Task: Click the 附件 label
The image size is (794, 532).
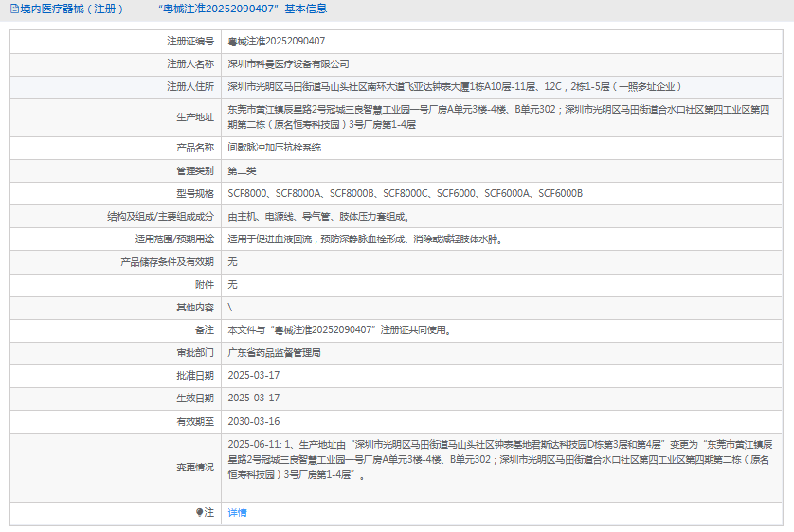Action: coord(205,285)
